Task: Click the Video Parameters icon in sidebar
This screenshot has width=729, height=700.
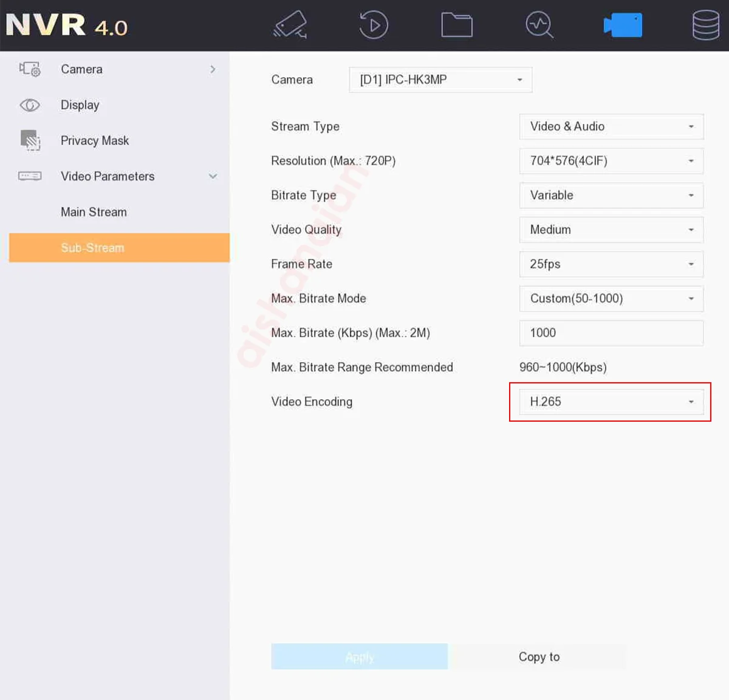Action: pos(30,176)
